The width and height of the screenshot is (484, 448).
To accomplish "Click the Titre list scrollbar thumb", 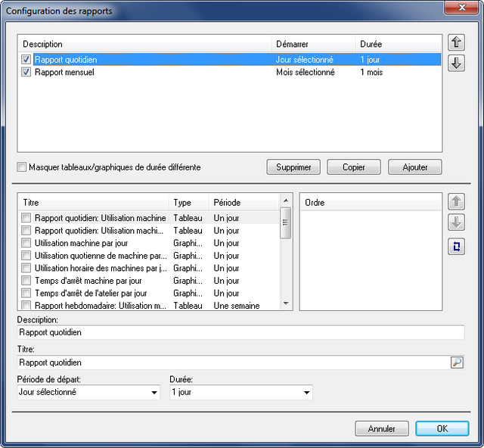I will point(286,222).
